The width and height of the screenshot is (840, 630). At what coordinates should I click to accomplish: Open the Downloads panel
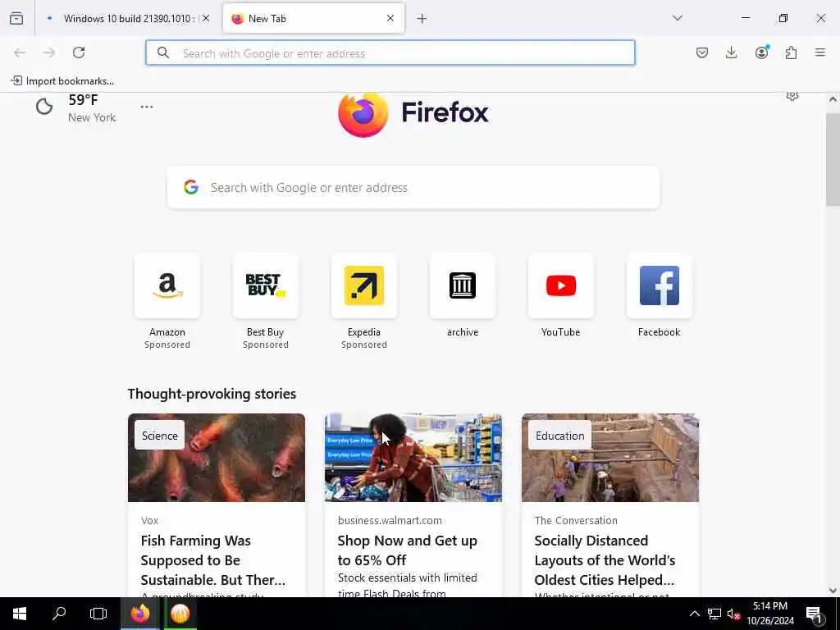(x=731, y=52)
